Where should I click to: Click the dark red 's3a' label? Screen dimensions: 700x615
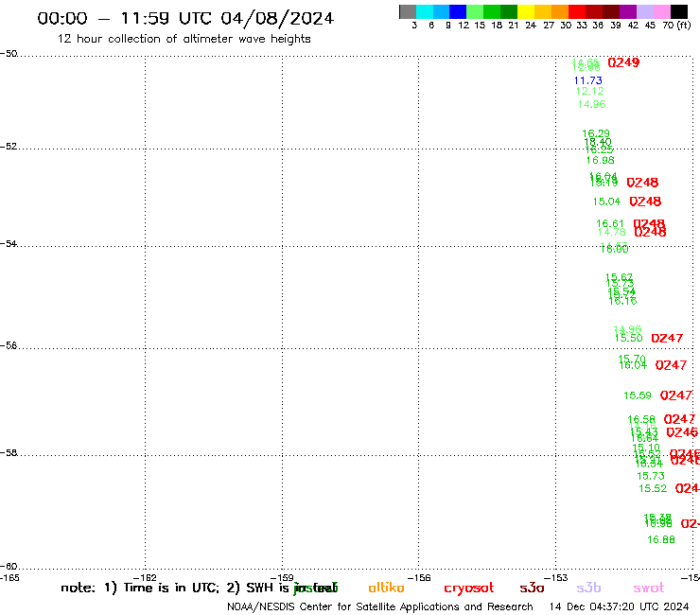tap(532, 589)
